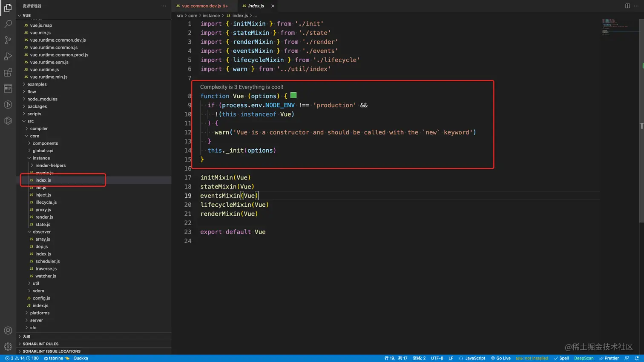Click the 'instance' breadcrumb
644x362 pixels.
[x=211, y=16]
